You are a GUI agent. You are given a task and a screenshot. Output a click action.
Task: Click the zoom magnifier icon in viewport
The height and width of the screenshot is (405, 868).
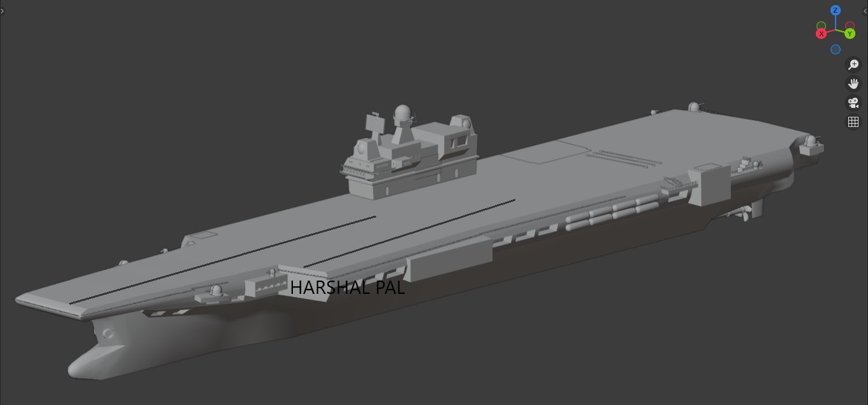click(853, 65)
